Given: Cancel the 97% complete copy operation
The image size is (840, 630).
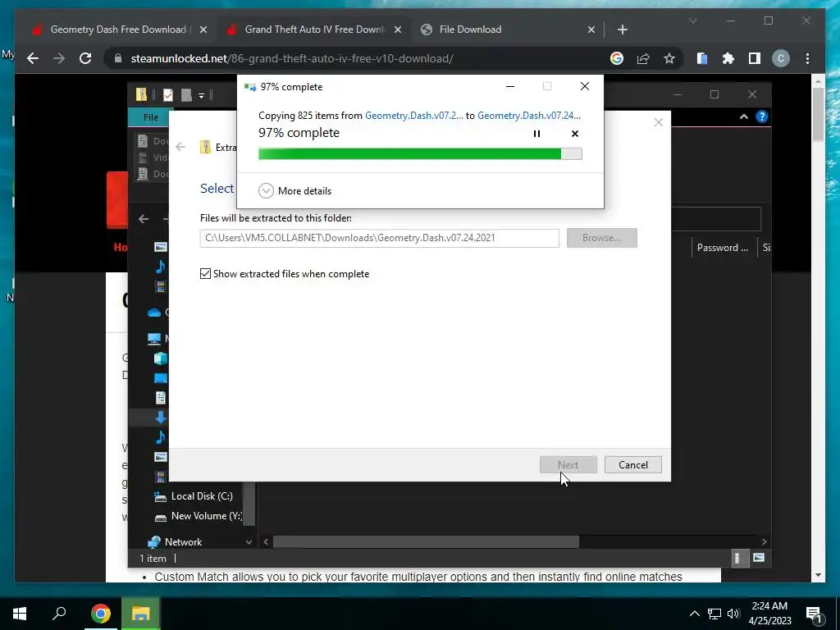Looking at the screenshot, I should pyautogui.click(x=575, y=134).
